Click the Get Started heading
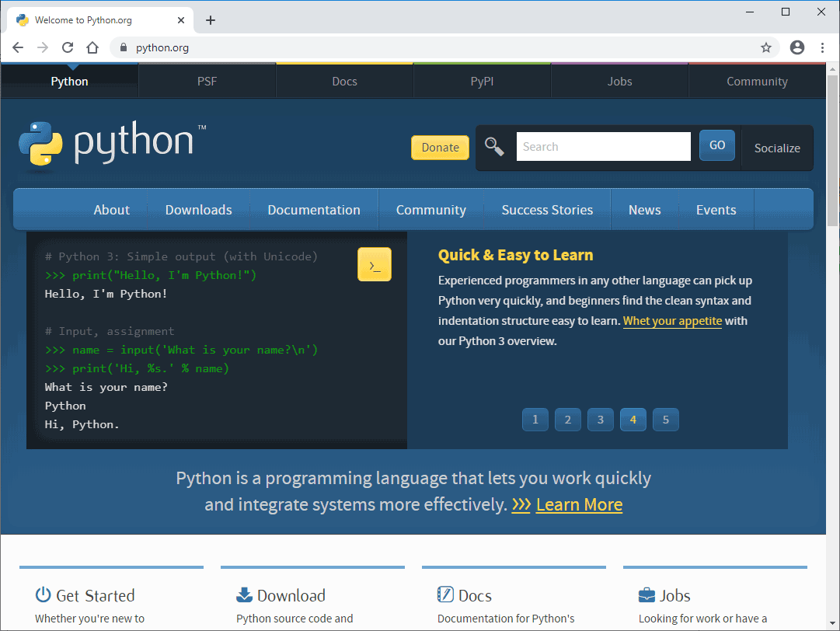 96,596
